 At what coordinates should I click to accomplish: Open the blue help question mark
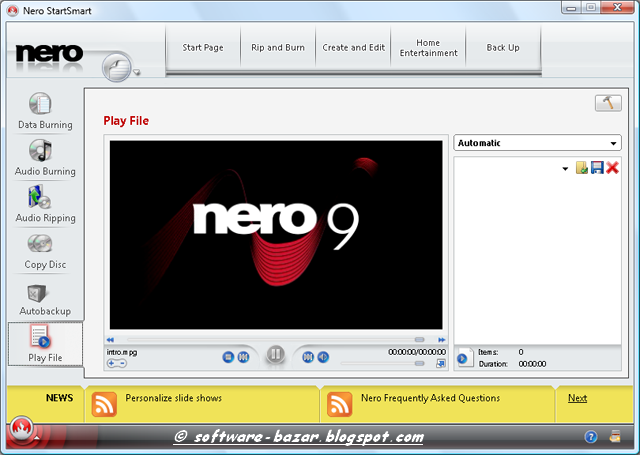pyautogui.click(x=591, y=437)
